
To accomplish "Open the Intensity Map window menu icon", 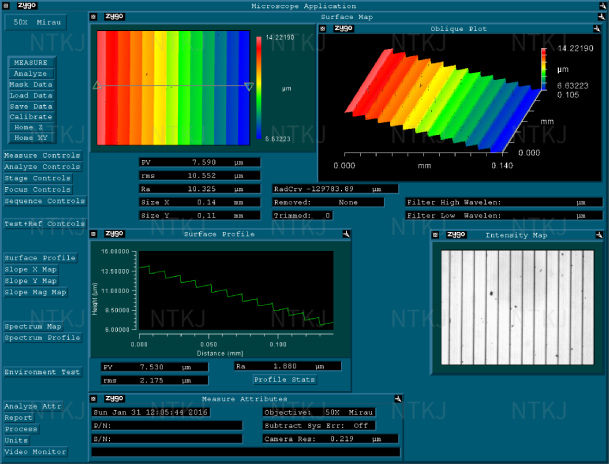I will pos(434,235).
